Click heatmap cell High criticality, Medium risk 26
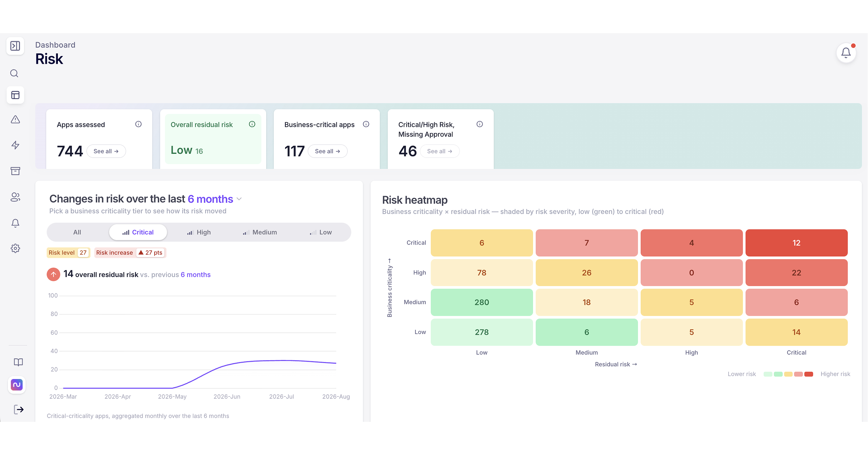This screenshot has height=455, width=868. pos(587,273)
